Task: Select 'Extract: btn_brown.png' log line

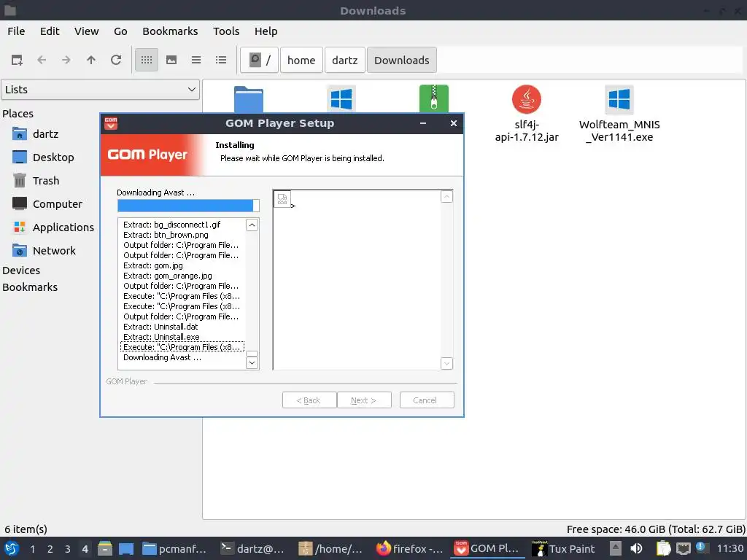Action: (x=166, y=235)
